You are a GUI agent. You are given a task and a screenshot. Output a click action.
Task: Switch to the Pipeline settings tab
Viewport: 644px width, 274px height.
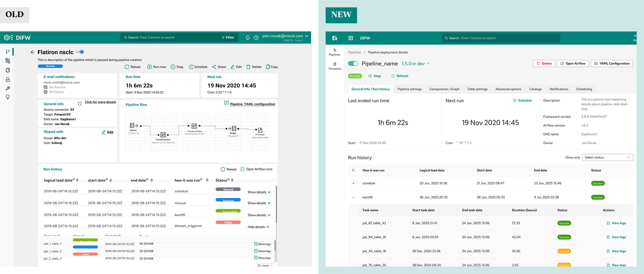[x=410, y=89]
